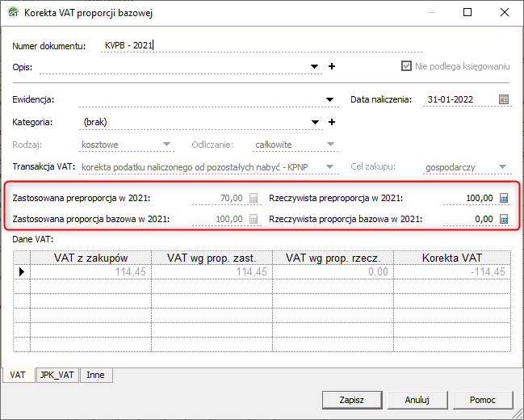Select the first row arrow marker in Dane VAT
Screen dimensions: 524x420
click(x=22, y=271)
